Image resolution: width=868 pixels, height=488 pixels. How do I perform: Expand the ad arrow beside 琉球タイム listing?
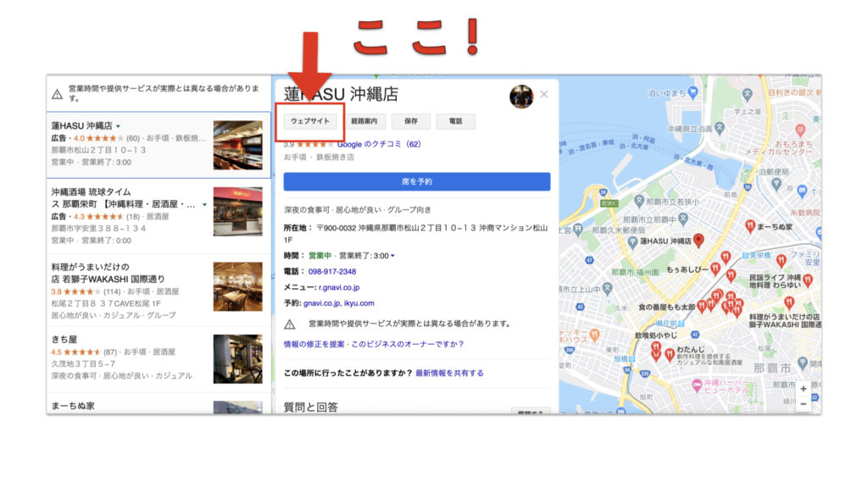click(205, 205)
